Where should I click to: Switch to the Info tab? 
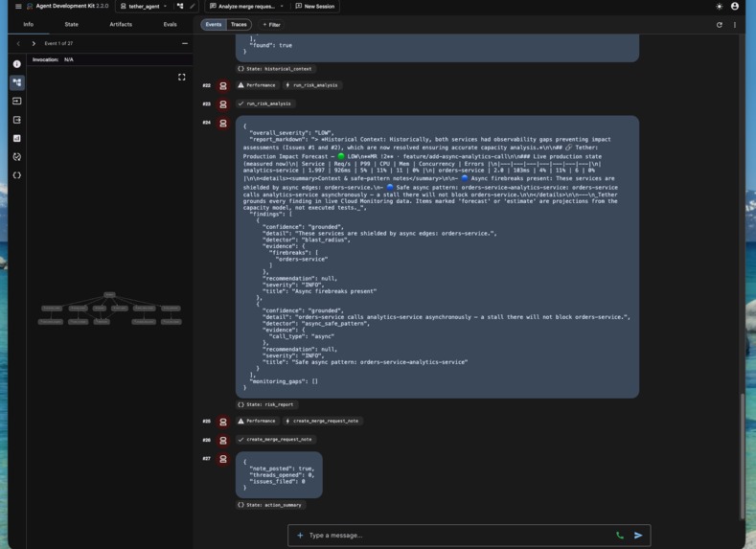(x=29, y=24)
